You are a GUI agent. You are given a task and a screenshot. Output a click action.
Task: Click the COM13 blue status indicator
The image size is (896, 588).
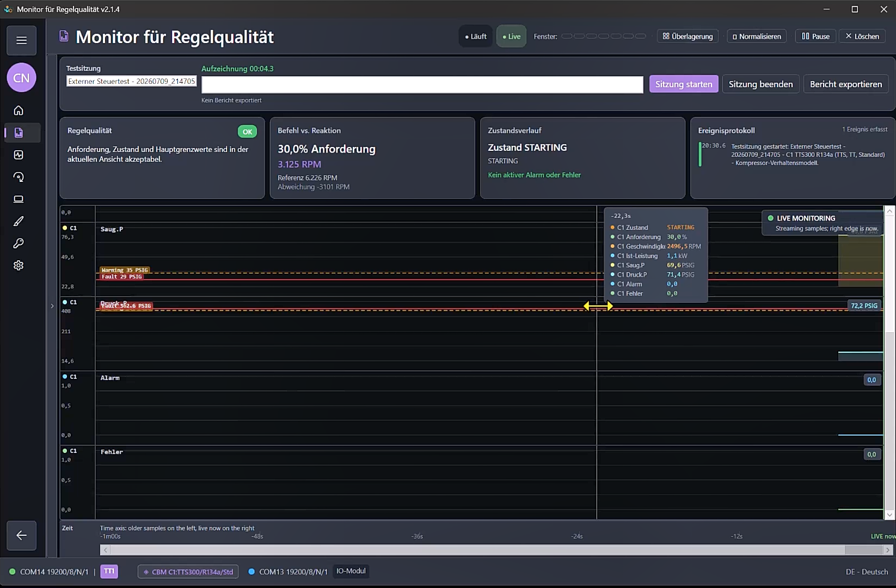tap(251, 572)
